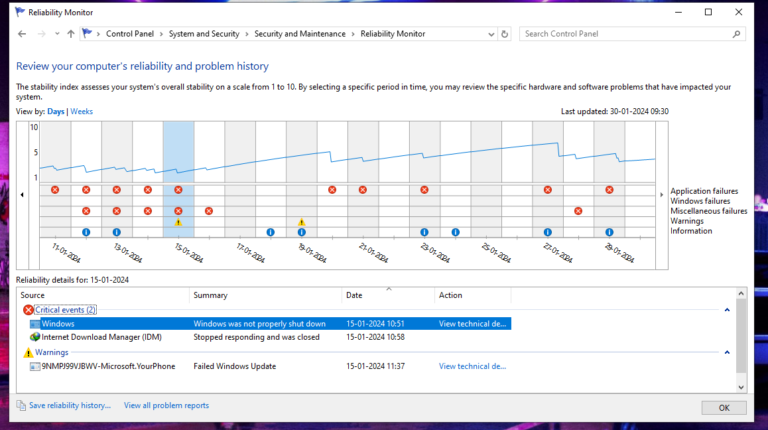768x430 pixels.
Task: Open Control Panel breadcrumb
Action: (x=130, y=34)
